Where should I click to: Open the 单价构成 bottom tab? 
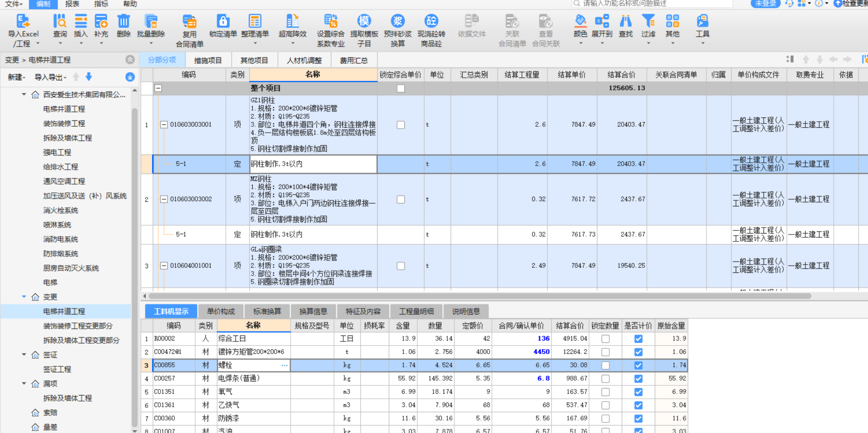(x=221, y=311)
